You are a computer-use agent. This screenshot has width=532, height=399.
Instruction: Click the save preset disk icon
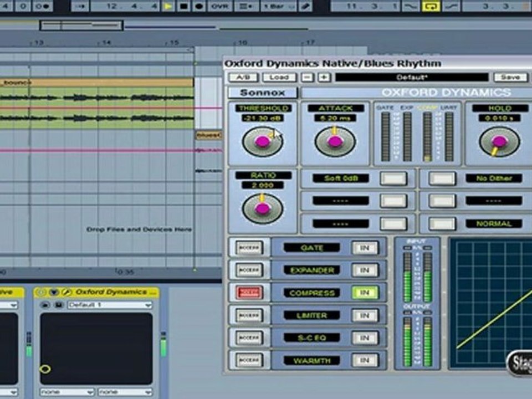pyautogui.click(x=59, y=305)
